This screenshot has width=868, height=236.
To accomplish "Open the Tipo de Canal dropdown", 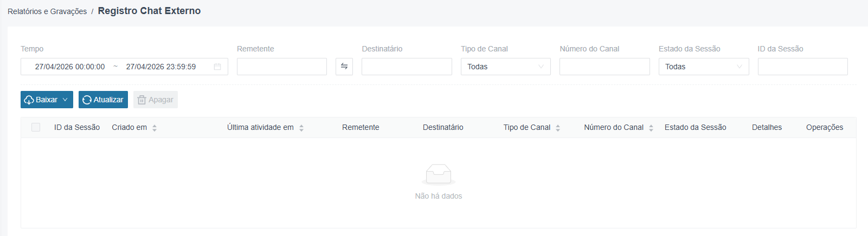I will click(506, 67).
